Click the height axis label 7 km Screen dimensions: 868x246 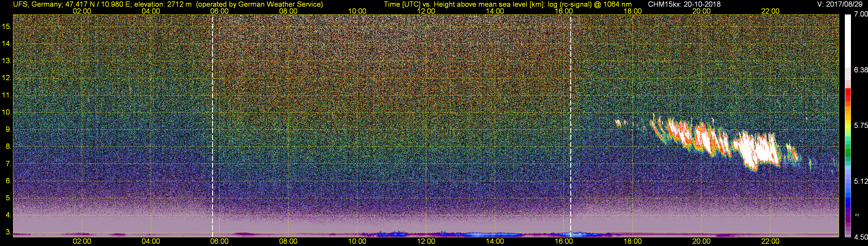point(8,164)
